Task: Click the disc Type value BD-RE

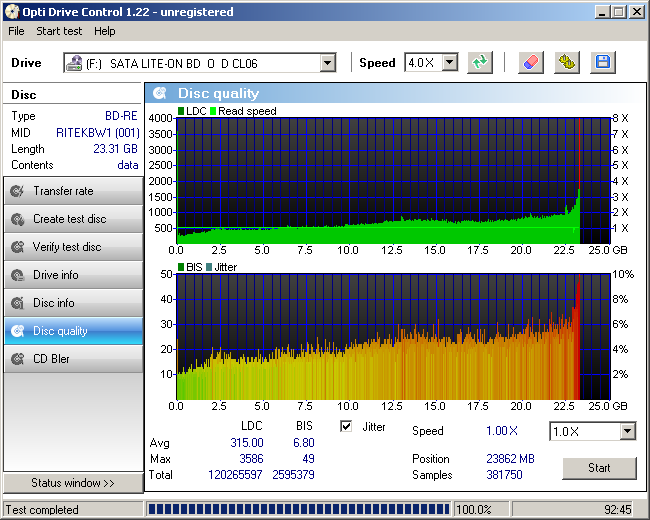Action: [x=121, y=116]
